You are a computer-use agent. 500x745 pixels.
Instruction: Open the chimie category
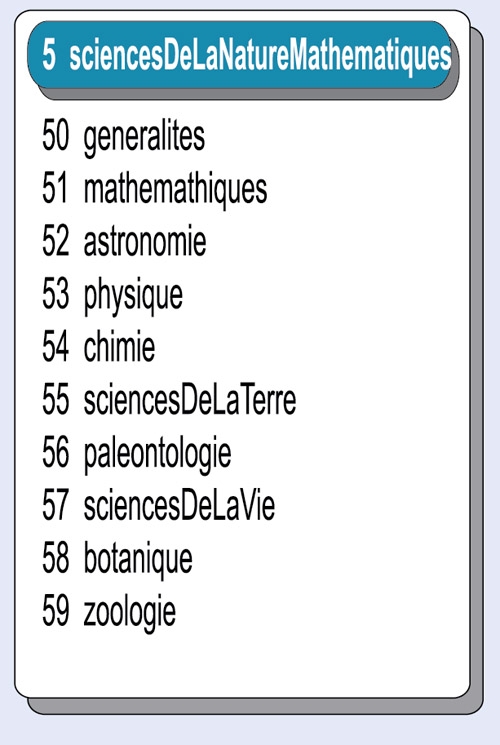119,346
